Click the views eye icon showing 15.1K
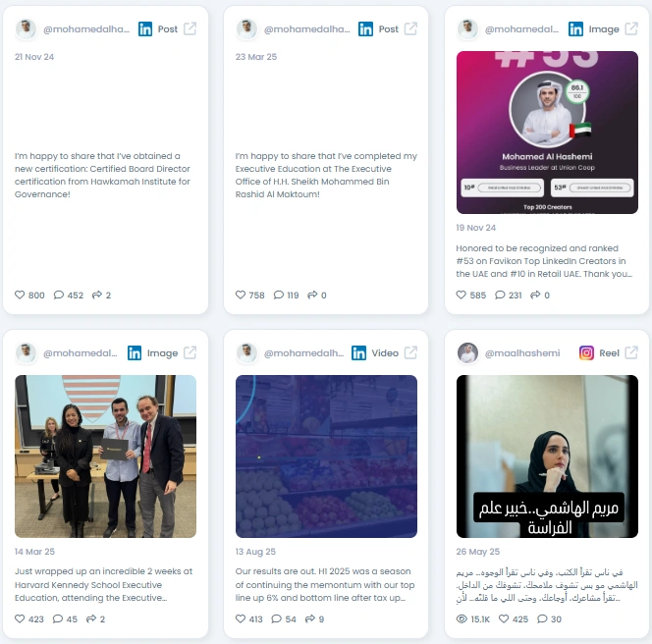 pyautogui.click(x=462, y=618)
